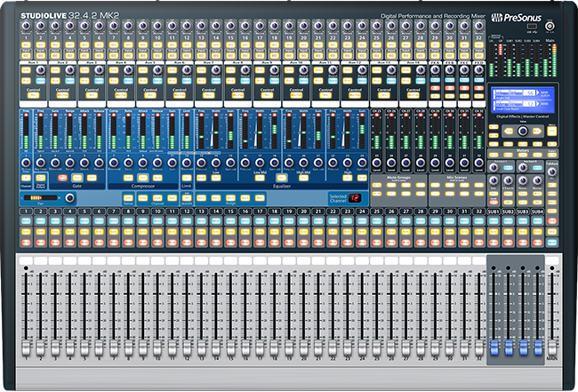The width and height of the screenshot is (578, 392).
Task: Enable 48V phantom power on channel 3
Action: (55, 45)
